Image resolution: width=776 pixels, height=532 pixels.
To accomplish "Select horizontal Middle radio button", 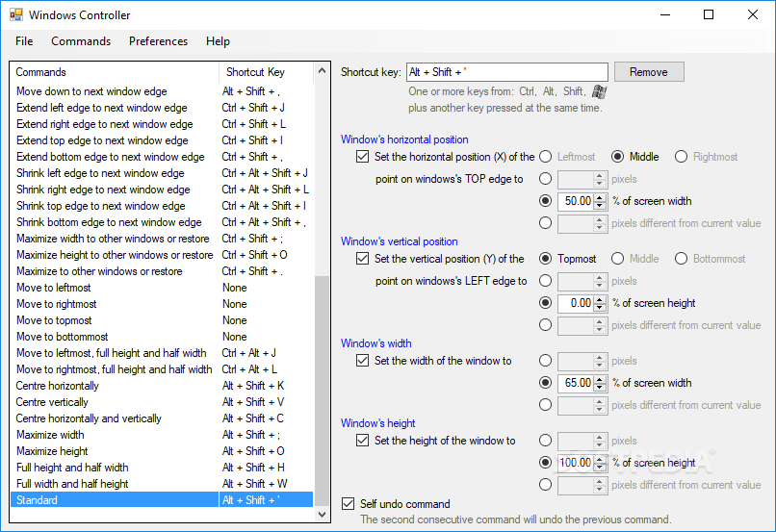I will point(618,157).
